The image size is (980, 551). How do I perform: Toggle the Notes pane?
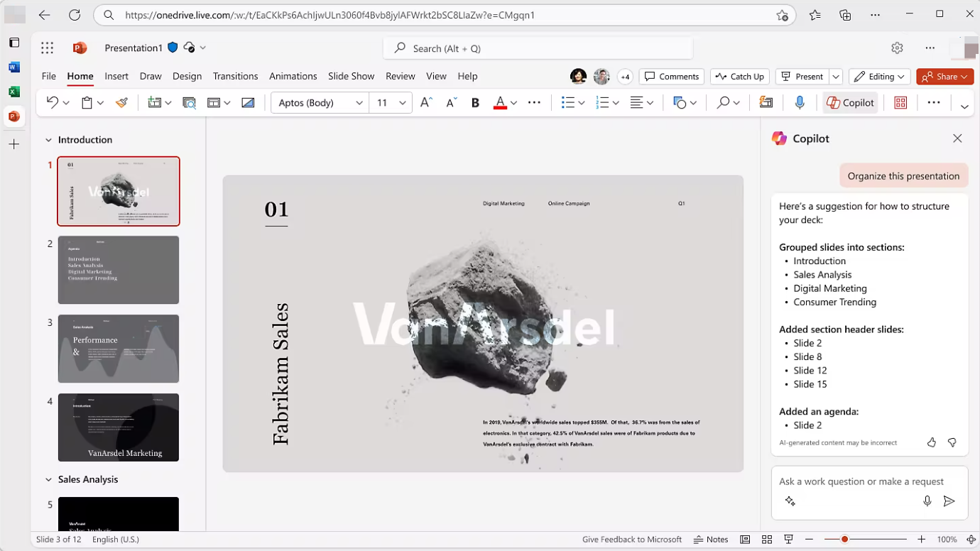pos(711,539)
